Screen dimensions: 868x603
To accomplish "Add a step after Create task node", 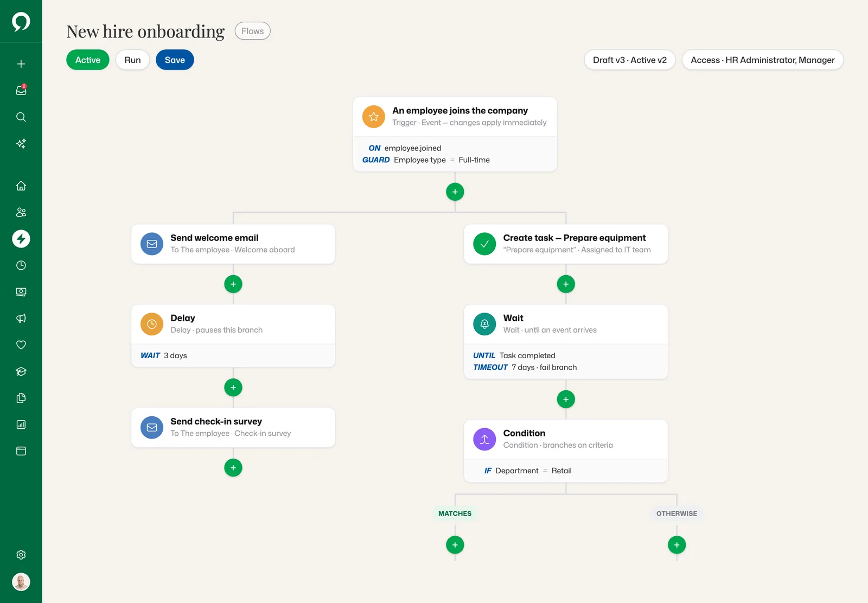I will (566, 284).
